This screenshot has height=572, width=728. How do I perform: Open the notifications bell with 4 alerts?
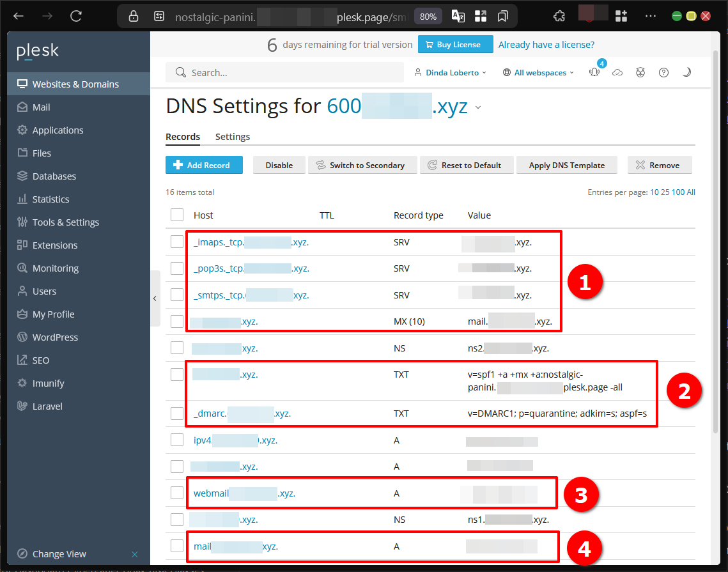coord(594,72)
